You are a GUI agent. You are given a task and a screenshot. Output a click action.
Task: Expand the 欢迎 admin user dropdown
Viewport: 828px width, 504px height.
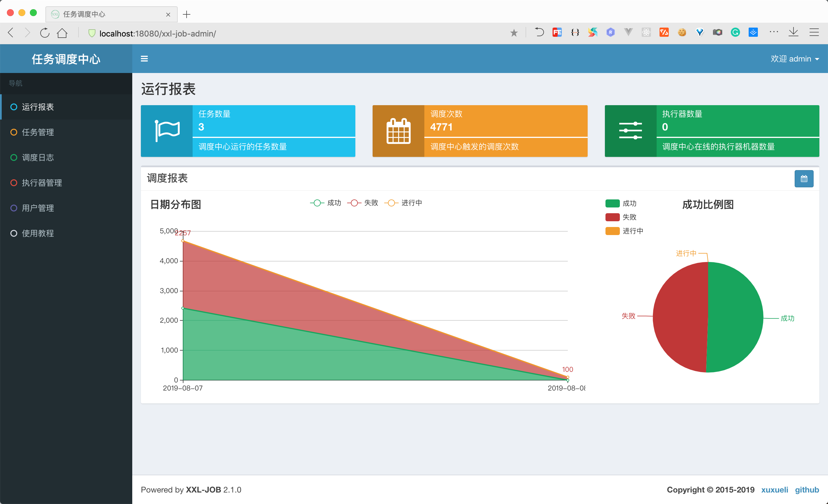click(794, 59)
